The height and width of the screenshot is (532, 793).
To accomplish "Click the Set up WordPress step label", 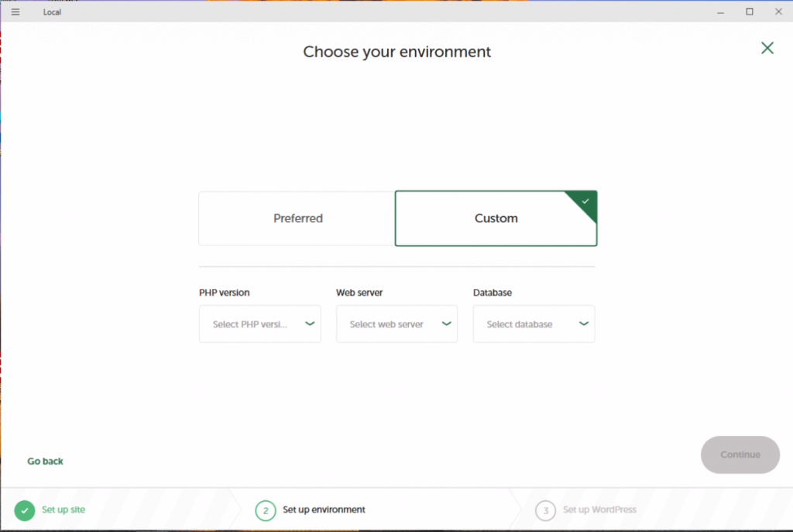I will (599, 510).
